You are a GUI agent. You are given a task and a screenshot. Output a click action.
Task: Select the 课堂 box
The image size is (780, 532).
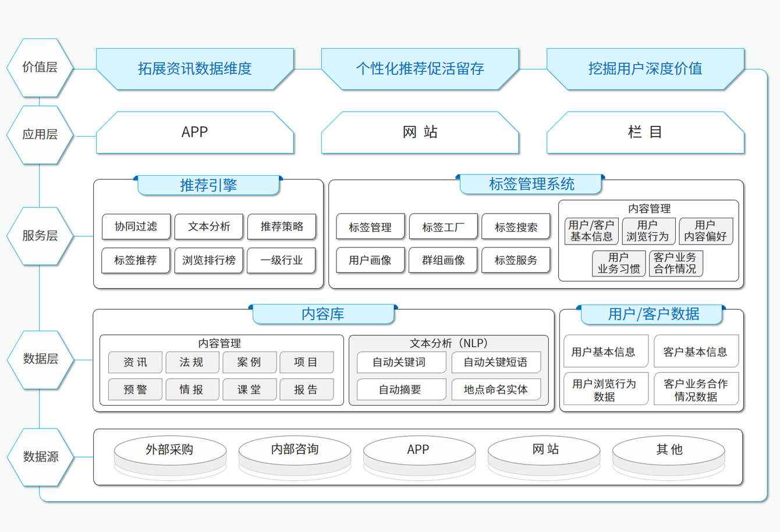point(249,389)
